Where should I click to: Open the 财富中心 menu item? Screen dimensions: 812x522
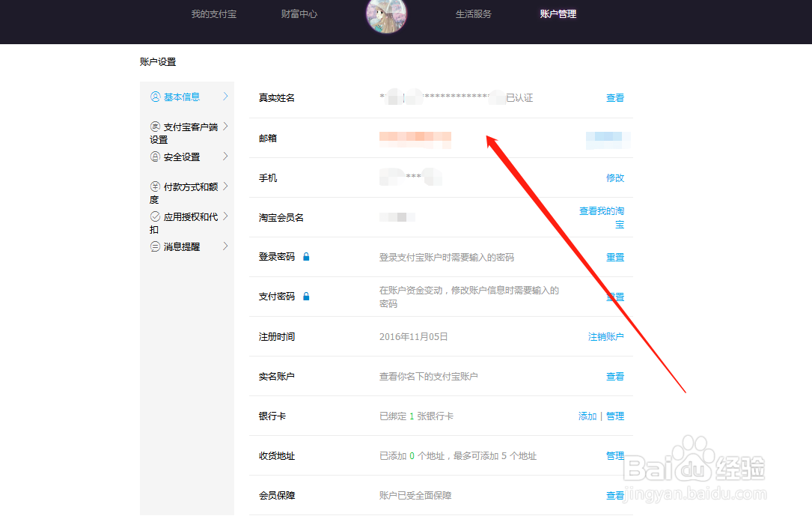pos(299,13)
